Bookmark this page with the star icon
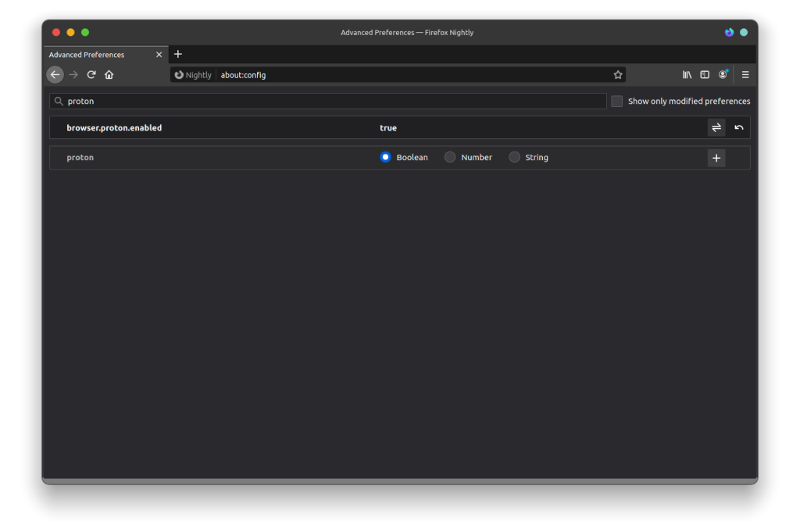Viewport: 800px width, 532px height. pos(618,74)
